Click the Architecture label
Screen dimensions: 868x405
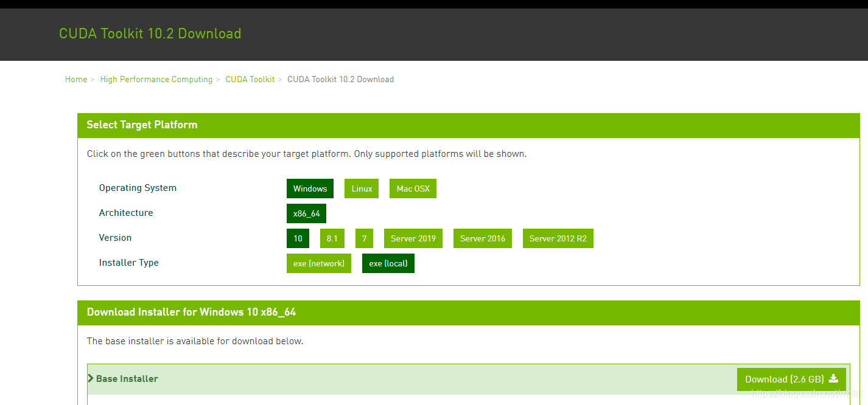pos(126,213)
